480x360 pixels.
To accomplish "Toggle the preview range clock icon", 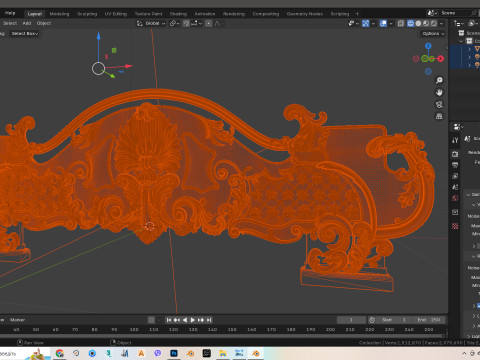I will (x=372, y=320).
